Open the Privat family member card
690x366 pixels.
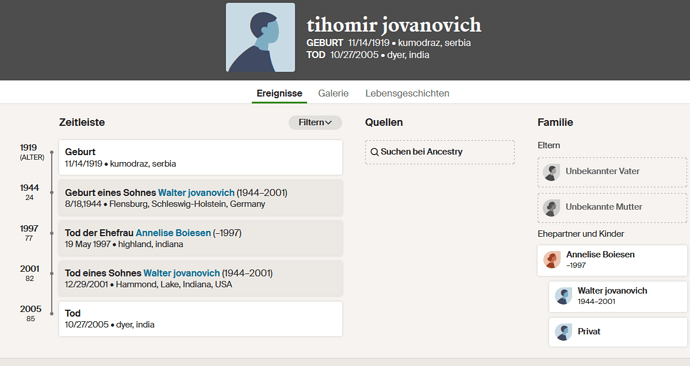tap(618, 332)
